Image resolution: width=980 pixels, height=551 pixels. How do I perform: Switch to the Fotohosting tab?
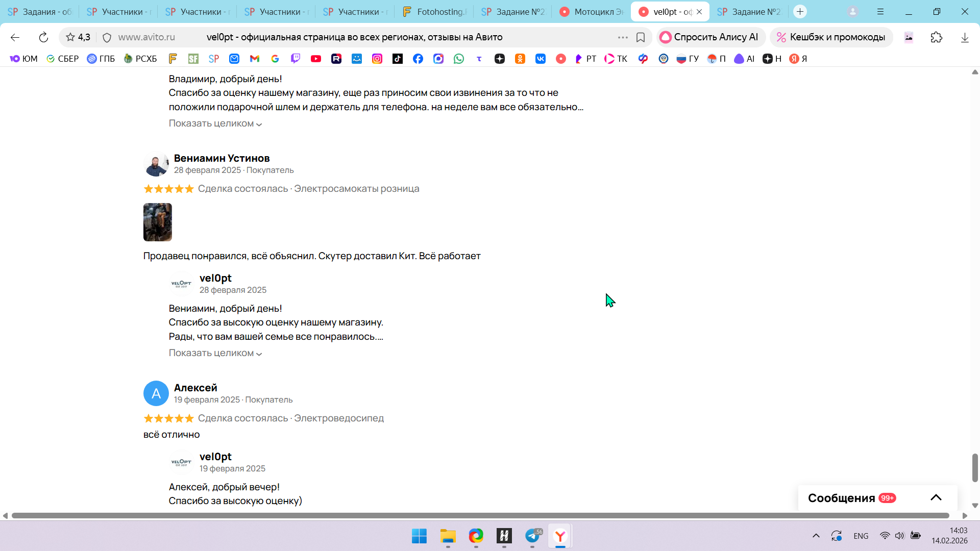[x=435, y=11]
